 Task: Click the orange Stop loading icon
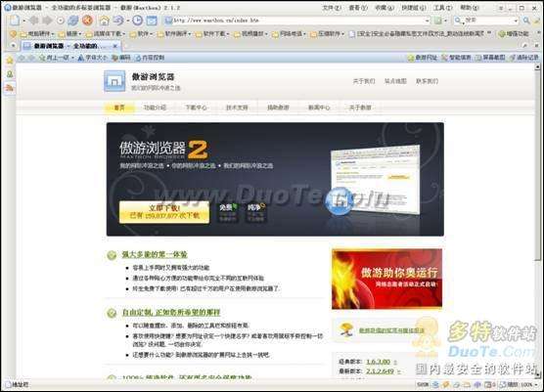coord(87,21)
